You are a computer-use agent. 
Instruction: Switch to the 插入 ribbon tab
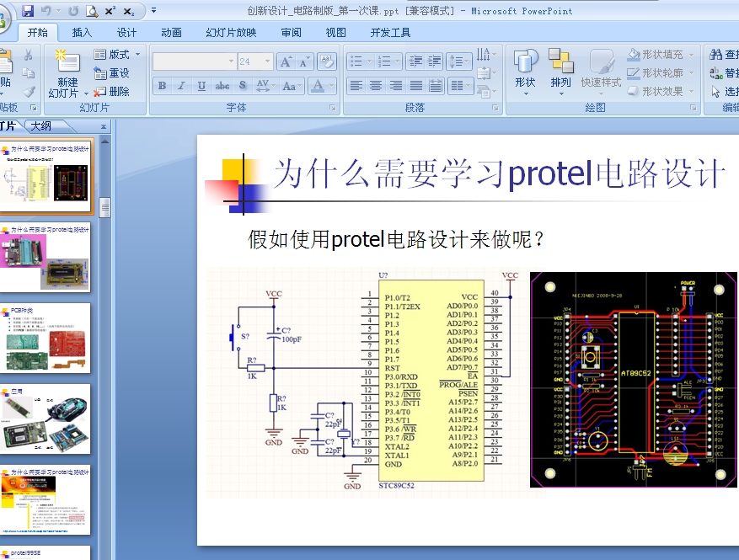(82, 33)
